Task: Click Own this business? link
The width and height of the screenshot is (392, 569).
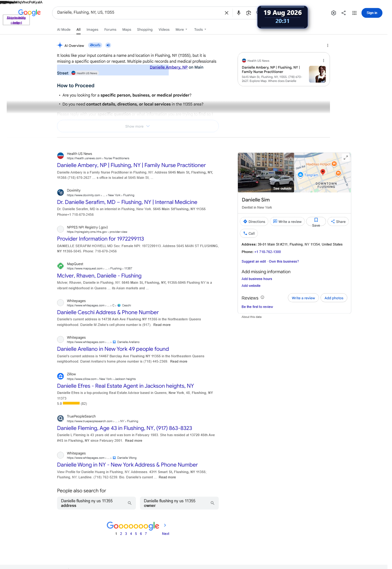Action: tap(284, 261)
